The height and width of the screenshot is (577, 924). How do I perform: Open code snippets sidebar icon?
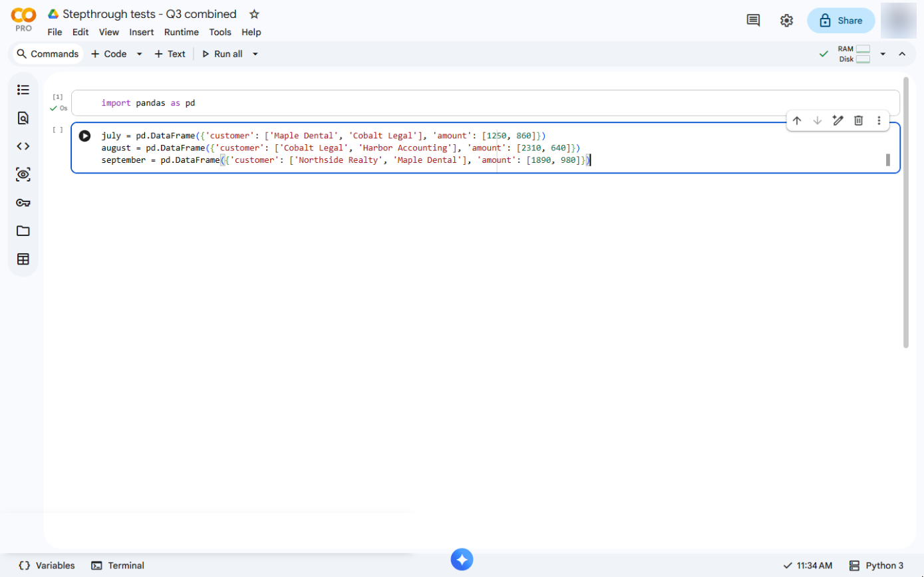(x=23, y=146)
